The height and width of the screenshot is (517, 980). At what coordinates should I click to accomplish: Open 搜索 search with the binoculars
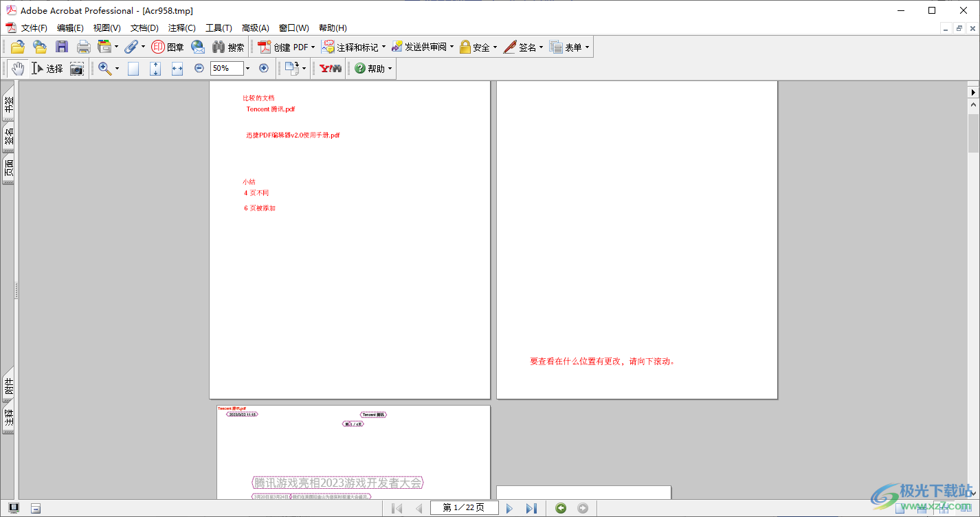click(228, 47)
